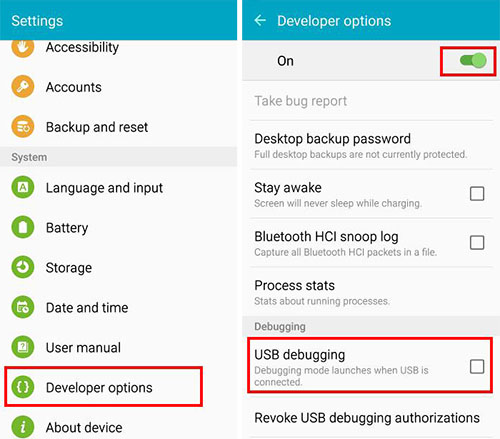Tap the Battery icon
Image resolution: width=500 pixels, height=439 pixels.
[23, 227]
